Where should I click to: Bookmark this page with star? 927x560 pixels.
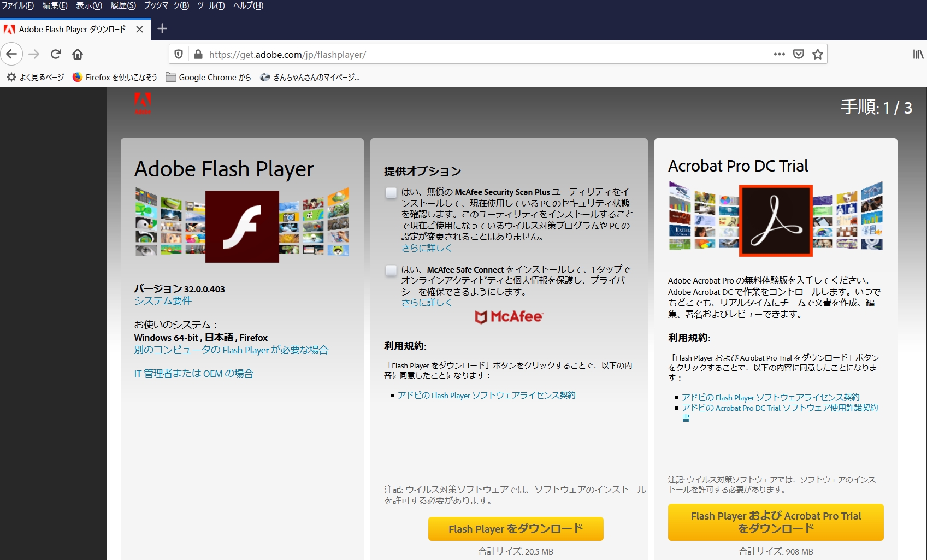coord(818,54)
